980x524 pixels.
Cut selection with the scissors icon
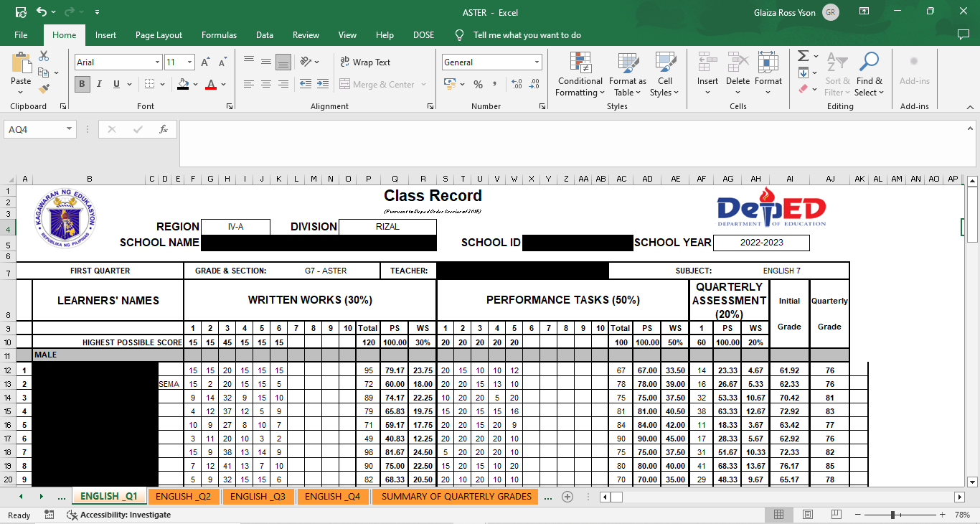pos(44,56)
